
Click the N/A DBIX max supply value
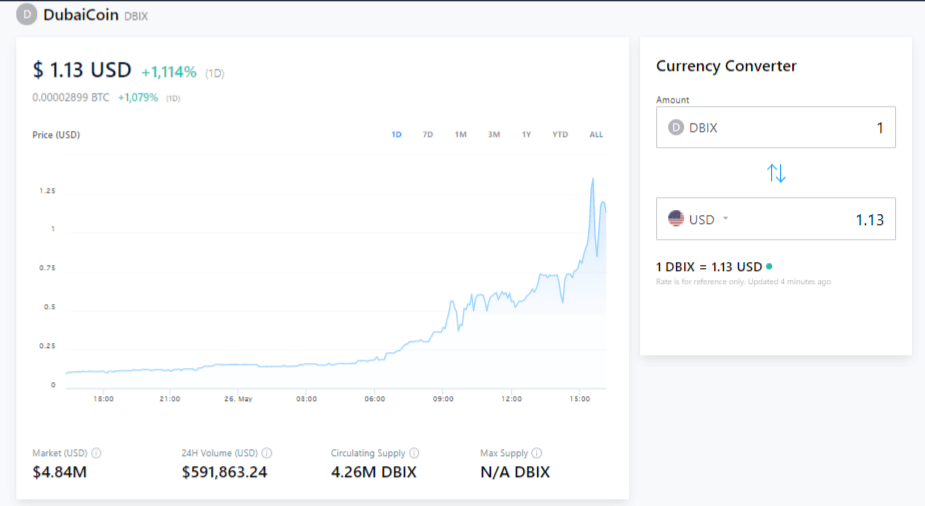click(x=515, y=472)
